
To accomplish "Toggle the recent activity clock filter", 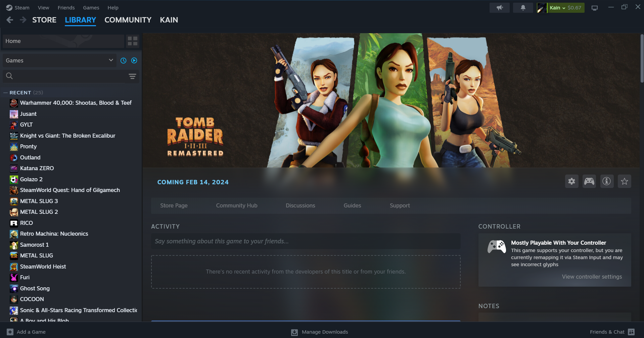I will click(x=124, y=60).
